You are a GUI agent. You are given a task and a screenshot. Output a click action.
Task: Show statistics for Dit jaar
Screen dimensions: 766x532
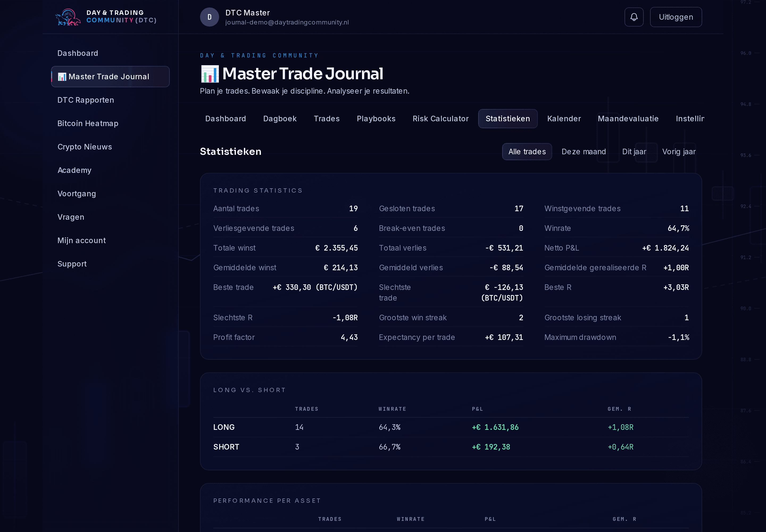[634, 152]
